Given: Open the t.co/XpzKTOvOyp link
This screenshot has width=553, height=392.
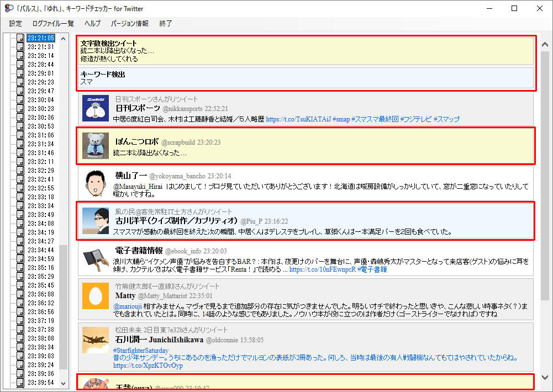Looking at the screenshot, I should click(148, 365).
